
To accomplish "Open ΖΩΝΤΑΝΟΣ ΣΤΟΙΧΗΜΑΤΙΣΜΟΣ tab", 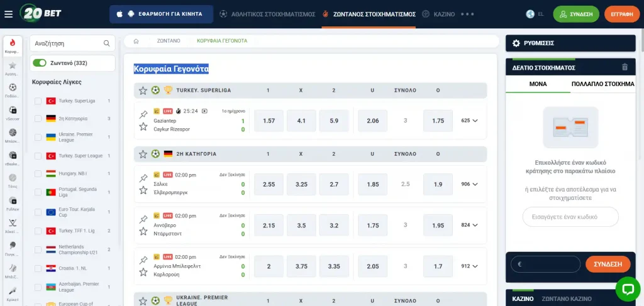I will pos(369,14).
